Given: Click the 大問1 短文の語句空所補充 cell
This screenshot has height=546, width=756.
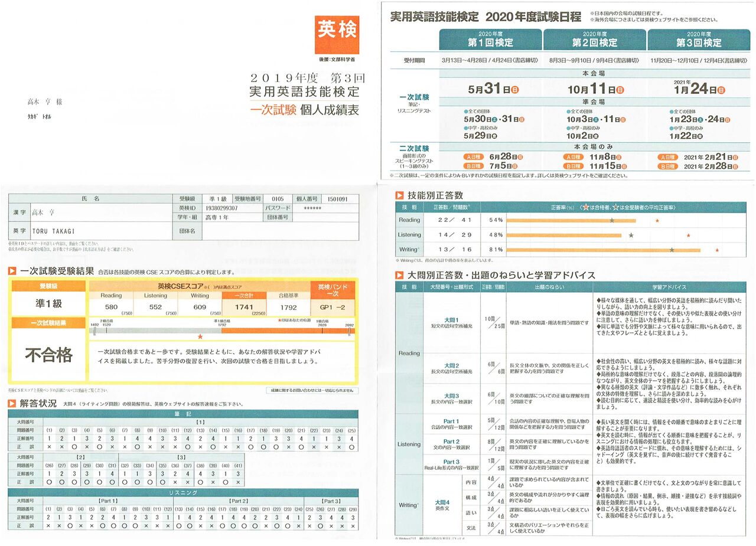Looking at the screenshot, I should click(x=451, y=322).
